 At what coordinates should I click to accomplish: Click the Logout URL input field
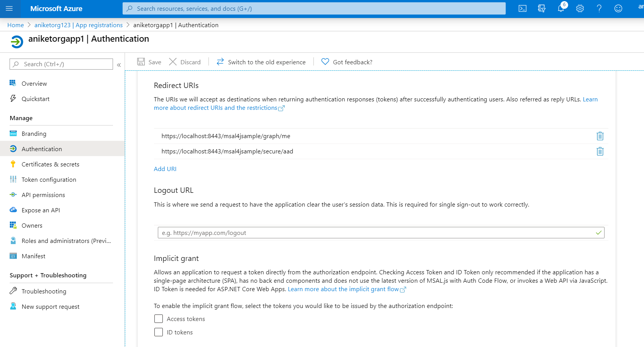pyautogui.click(x=381, y=233)
